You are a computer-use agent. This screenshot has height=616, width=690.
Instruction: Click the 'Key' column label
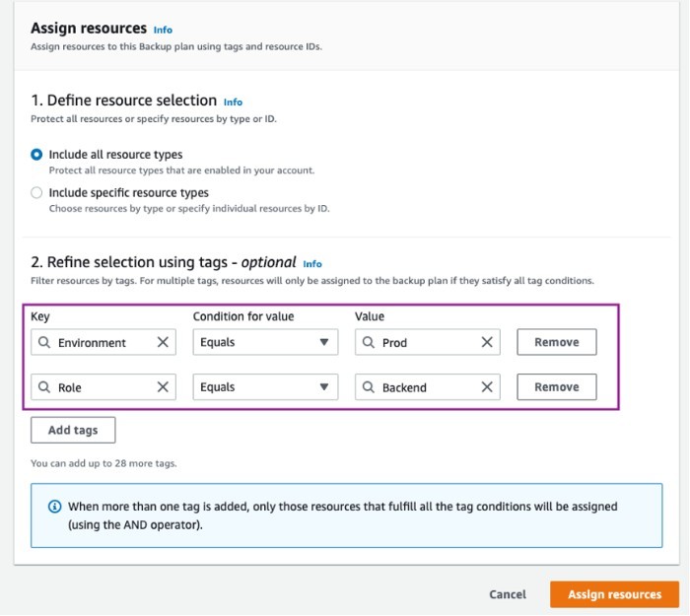point(40,316)
